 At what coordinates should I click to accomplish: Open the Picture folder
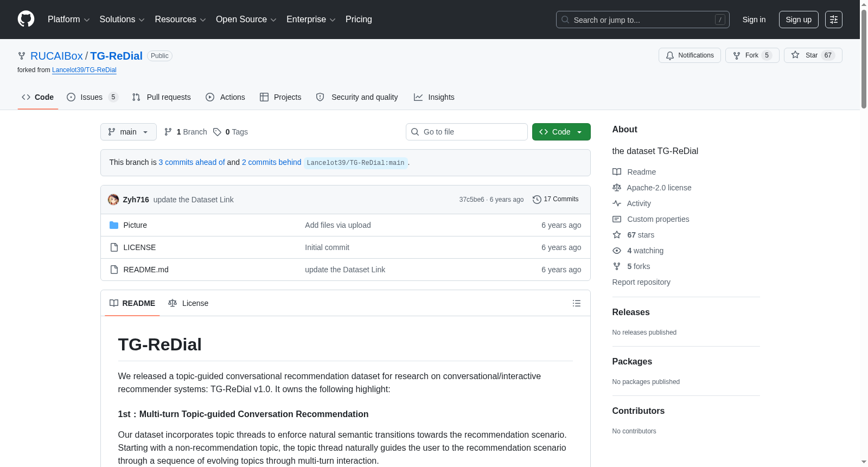135,225
